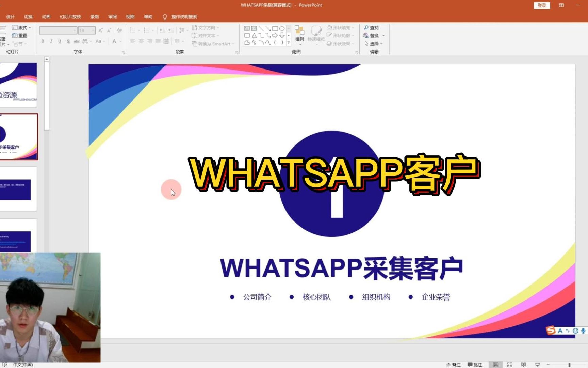Align text right in paragraph group
This screenshot has height=368, width=588.
tap(150, 41)
